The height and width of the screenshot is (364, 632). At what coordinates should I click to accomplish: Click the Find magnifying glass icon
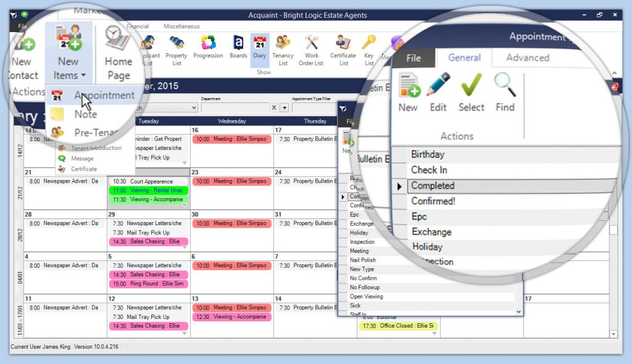click(x=505, y=93)
